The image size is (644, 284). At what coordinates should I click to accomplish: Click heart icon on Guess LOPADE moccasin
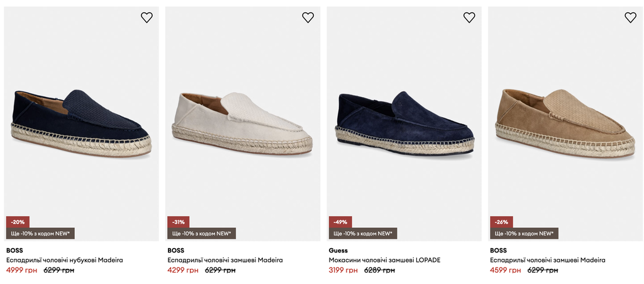click(469, 17)
